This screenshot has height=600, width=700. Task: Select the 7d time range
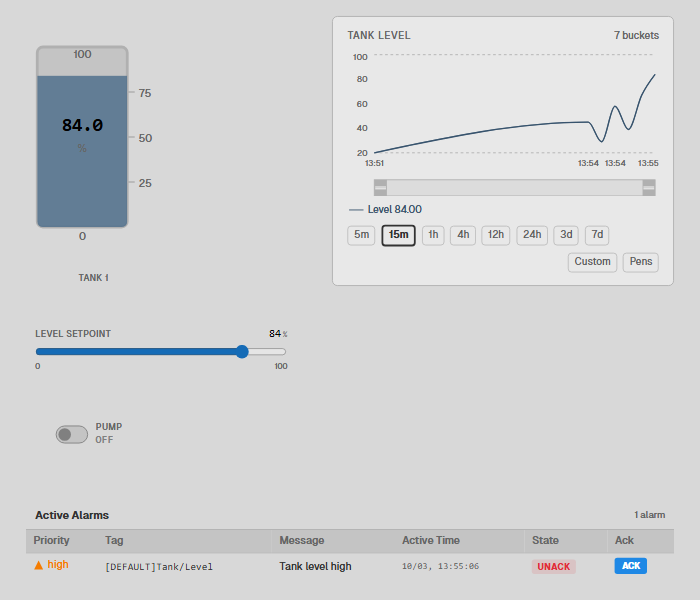597,235
